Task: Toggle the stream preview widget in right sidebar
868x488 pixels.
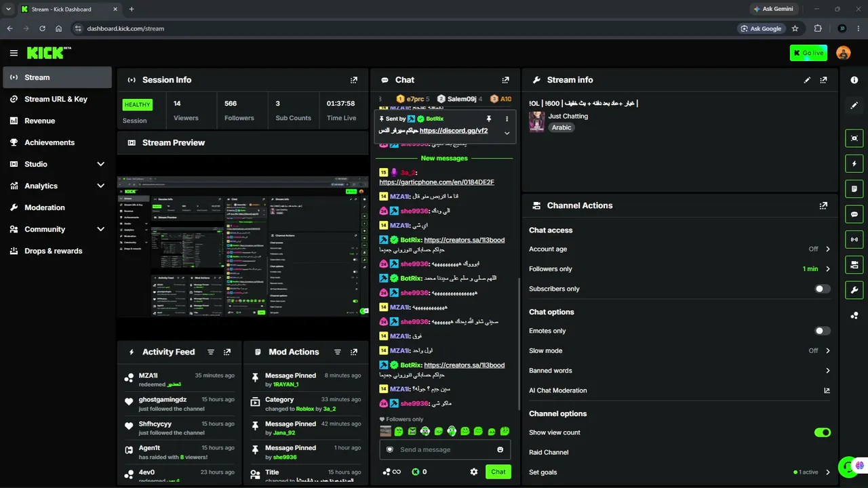Action: tap(854, 138)
